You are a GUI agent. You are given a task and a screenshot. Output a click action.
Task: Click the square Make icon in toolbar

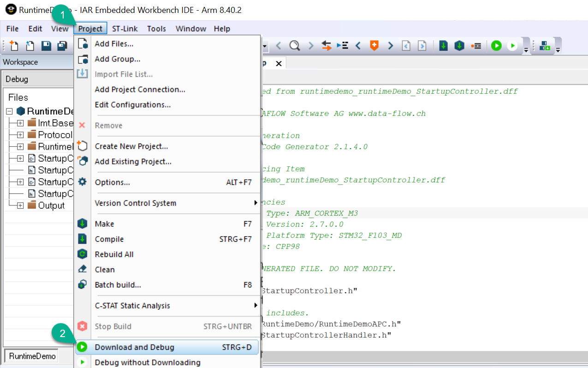point(443,46)
